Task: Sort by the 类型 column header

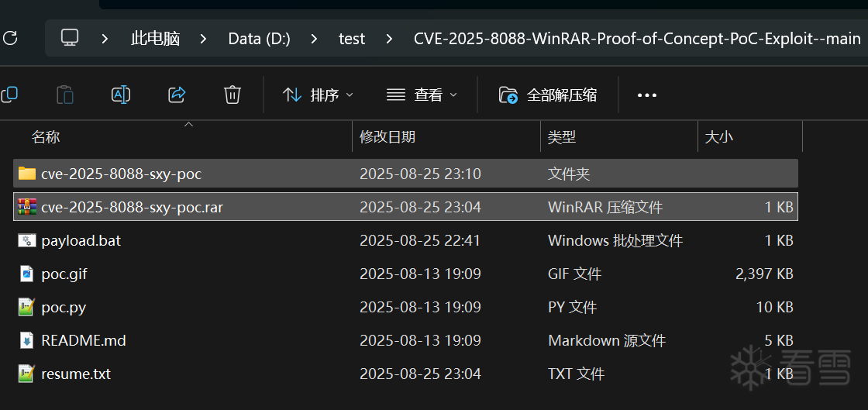Action: point(562,136)
